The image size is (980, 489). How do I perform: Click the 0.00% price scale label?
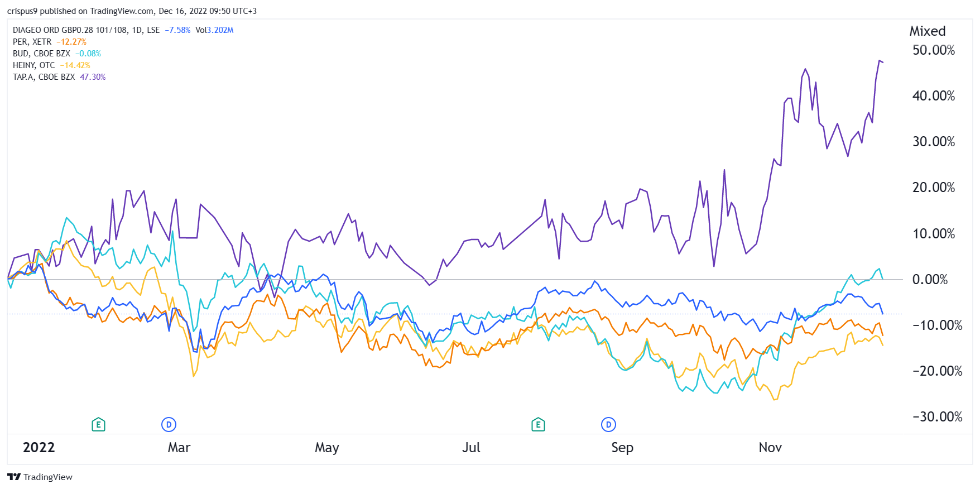coord(930,280)
